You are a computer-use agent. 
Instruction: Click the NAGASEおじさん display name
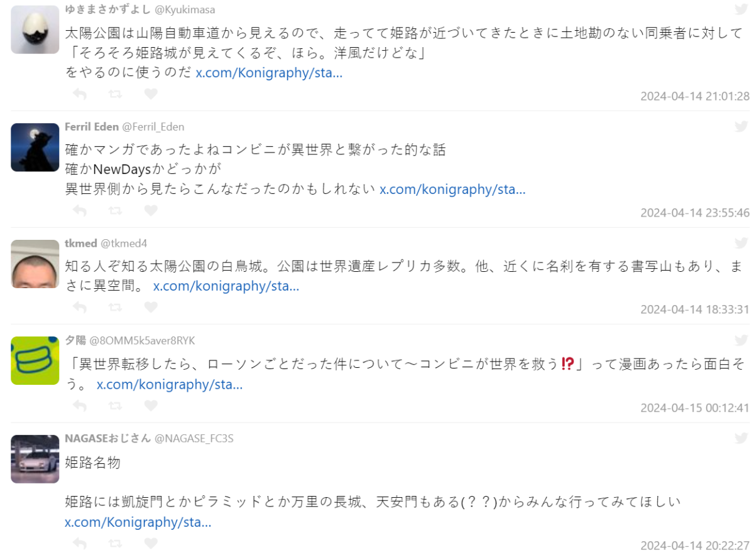(108, 438)
